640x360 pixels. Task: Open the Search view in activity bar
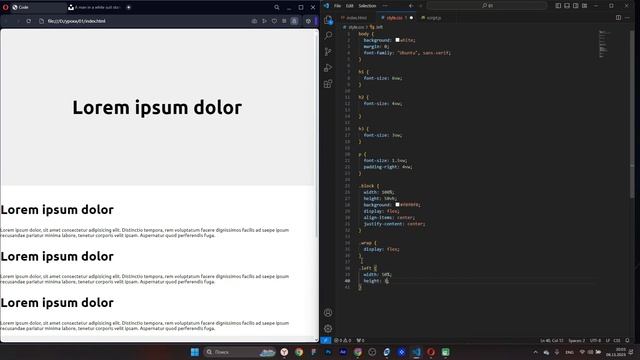pos(328,36)
